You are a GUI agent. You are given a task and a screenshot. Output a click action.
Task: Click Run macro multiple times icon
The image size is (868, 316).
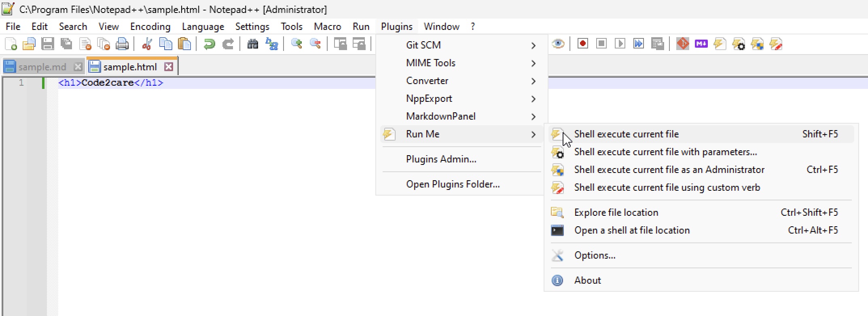click(x=639, y=44)
